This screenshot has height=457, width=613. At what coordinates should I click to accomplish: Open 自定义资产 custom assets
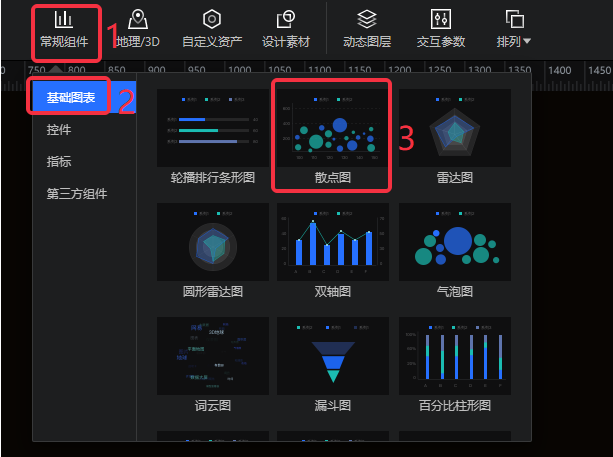tap(211, 29)
